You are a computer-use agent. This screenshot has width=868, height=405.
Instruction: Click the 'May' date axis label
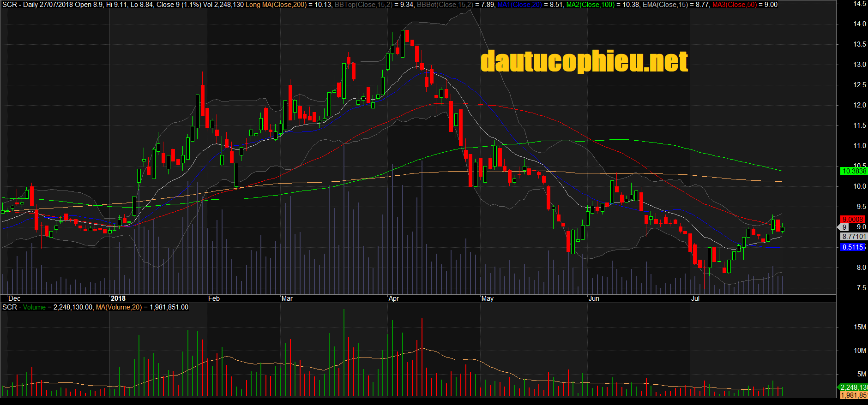tap(488, 298)
